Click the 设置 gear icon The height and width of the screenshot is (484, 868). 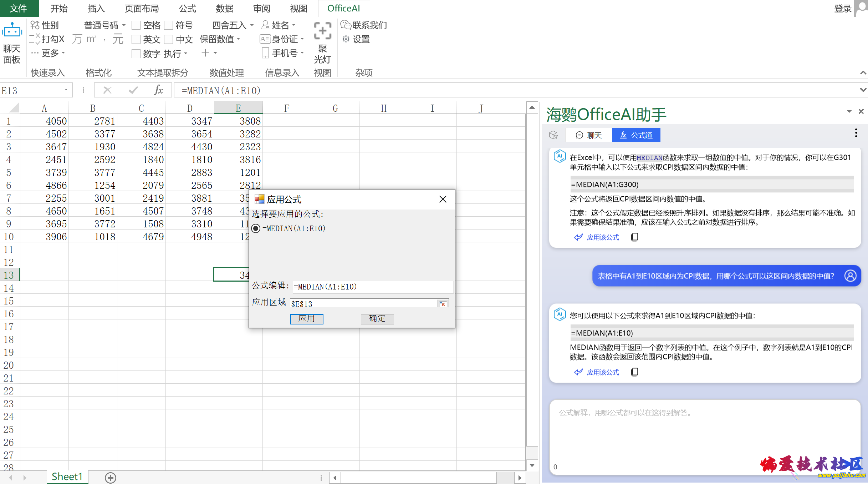coord(346,39)
